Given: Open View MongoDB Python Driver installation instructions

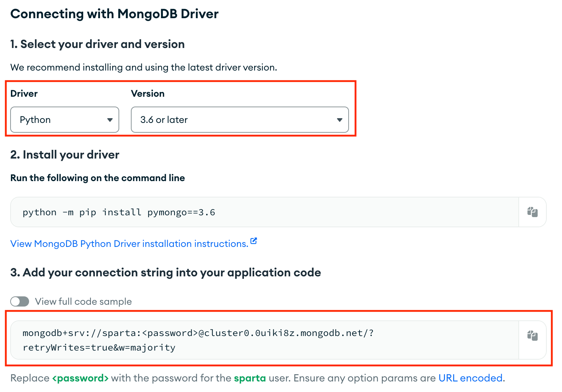Looking at the screenshot, I should [x=129, y=244].
